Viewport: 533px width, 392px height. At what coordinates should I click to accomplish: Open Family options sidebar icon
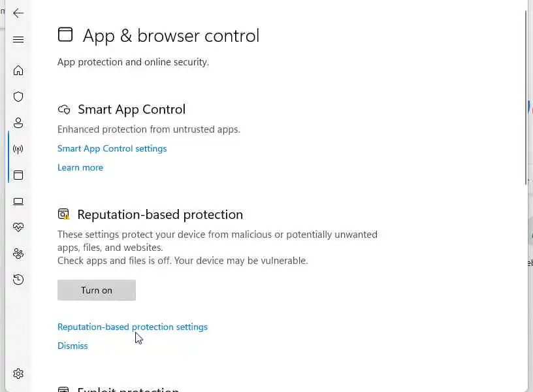point(18,253)
